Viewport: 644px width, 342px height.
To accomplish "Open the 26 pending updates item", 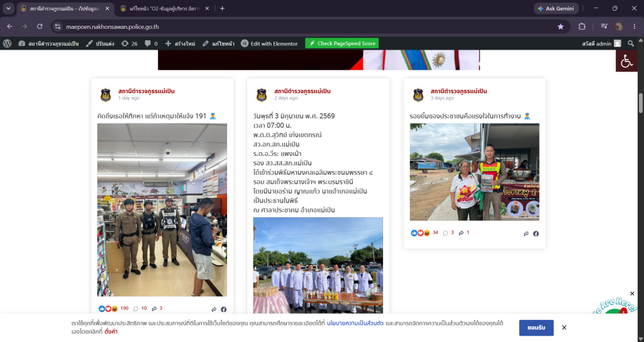I will coord(130,43).
